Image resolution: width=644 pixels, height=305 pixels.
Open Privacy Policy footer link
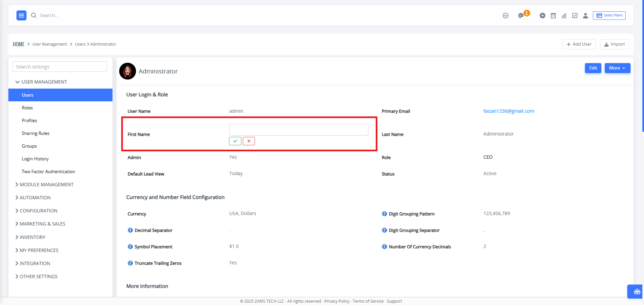337,301
